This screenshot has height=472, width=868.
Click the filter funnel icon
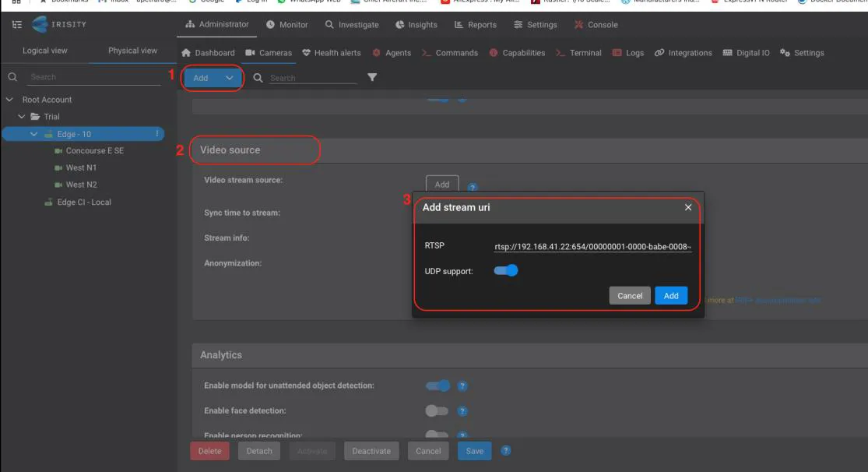click(x=372, y=78)
